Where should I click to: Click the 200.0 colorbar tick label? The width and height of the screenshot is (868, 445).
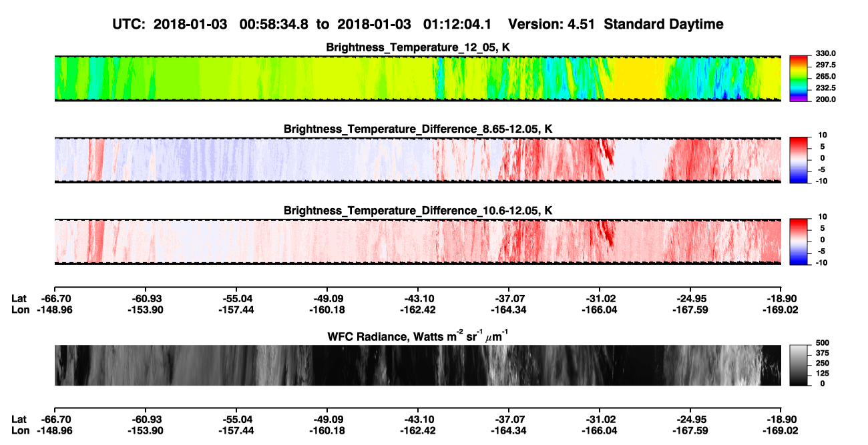pyautogui.click(x=825, y=99)
